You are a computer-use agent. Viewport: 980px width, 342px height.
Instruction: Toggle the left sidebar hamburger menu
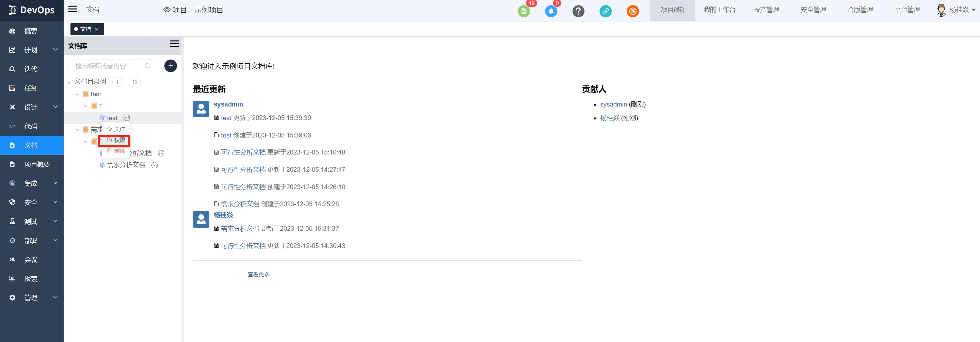click(73, 10)
